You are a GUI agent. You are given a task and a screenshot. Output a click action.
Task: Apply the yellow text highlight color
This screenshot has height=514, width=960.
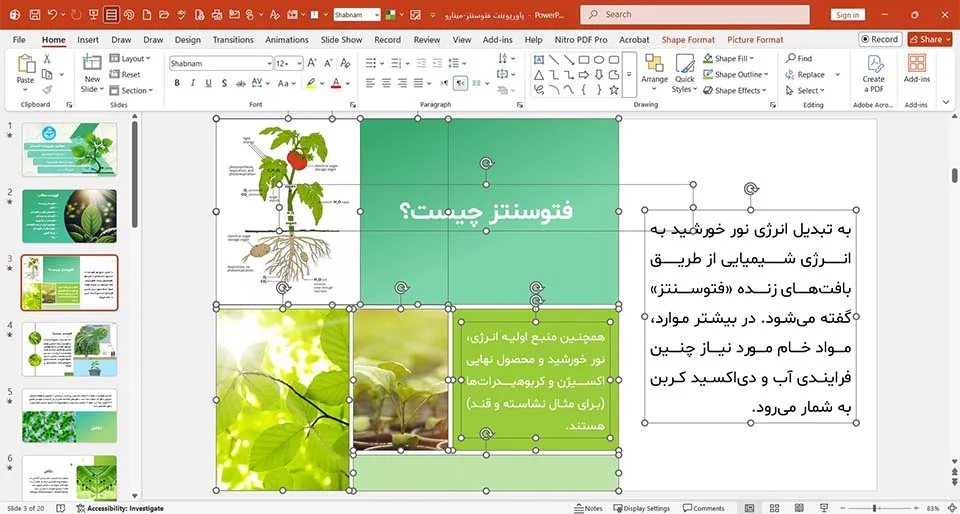pos(311,83)
